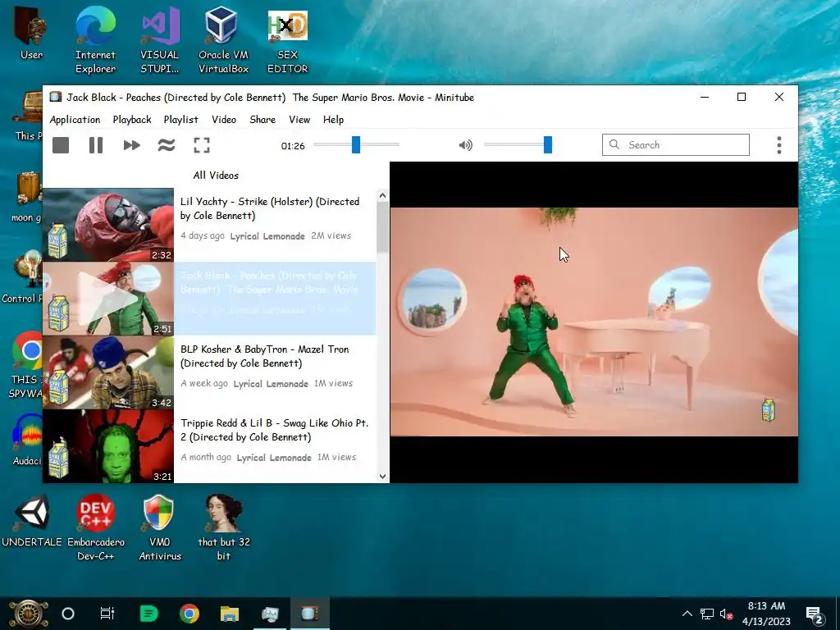Open the 'that but 32 bit' icon
840x630 pixels.
pyautogui.click(x=223, y=527)
